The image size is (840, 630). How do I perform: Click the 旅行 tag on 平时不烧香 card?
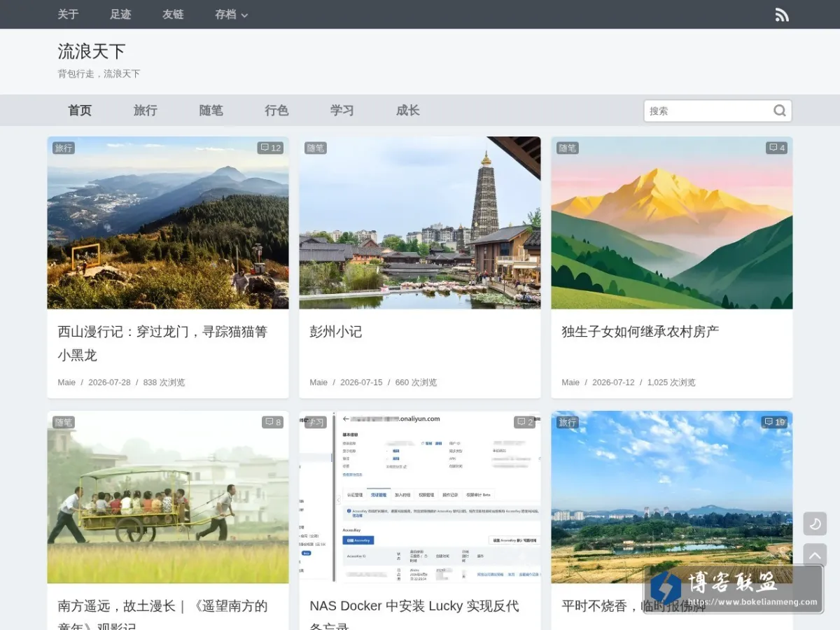pos(568,422)
